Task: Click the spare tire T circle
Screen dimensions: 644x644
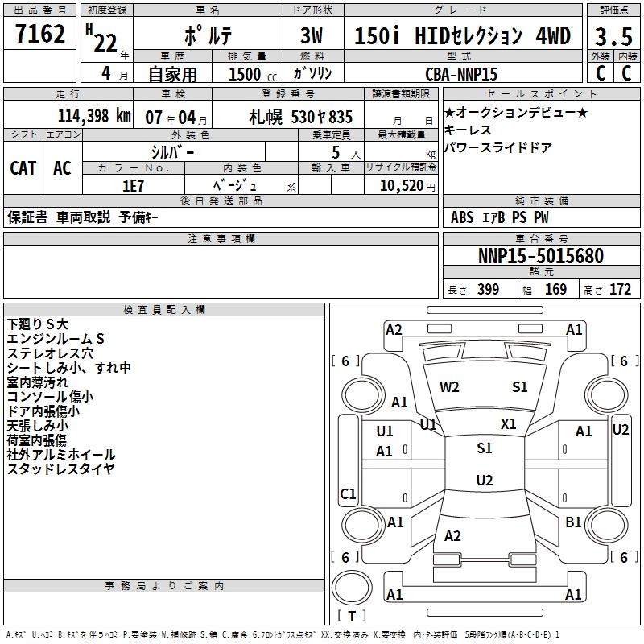Action: click(352, 588)
